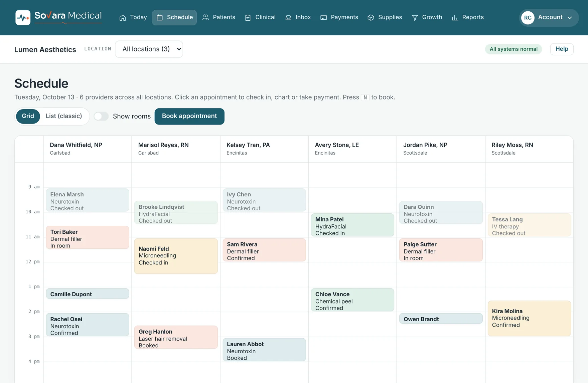Click the funnel icon beside Growth
The image size is (588, 383).
click(x=415, y=18)
